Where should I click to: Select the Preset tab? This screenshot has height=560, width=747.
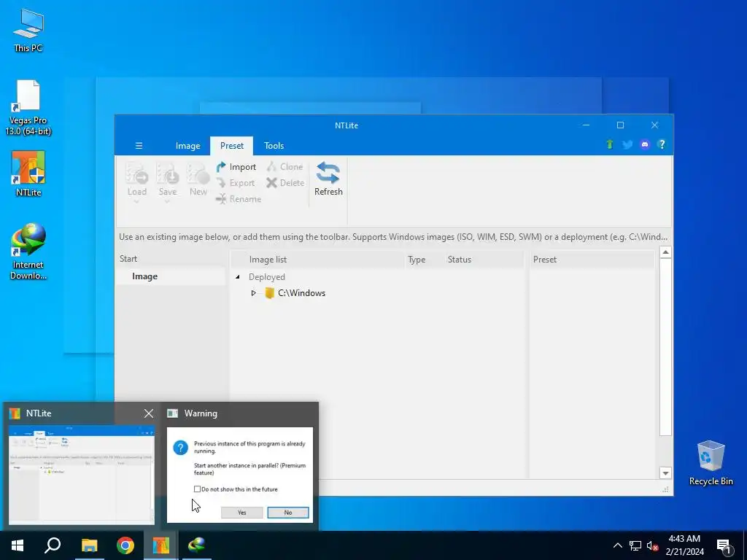coord(231,146)
